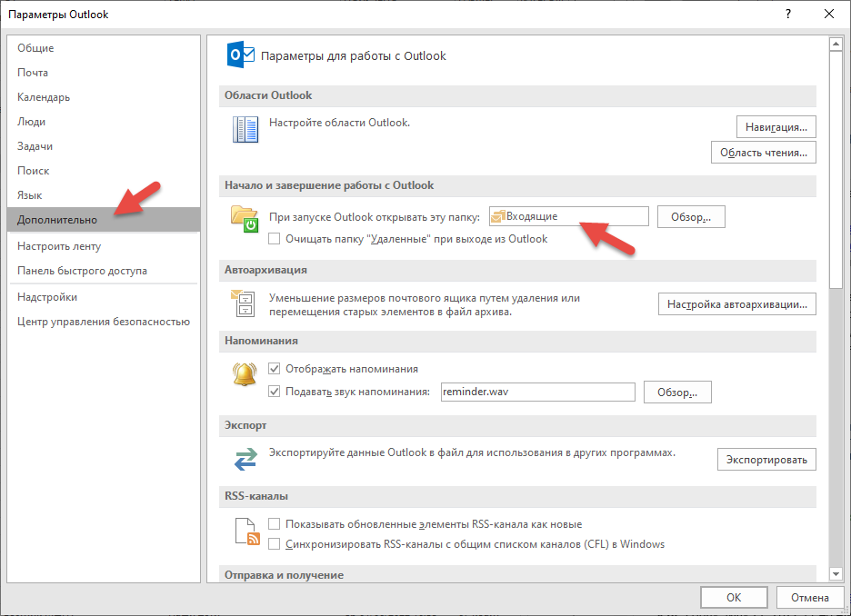Click the AutoArchive cabinet icon
The height and width of the screenshot is (616, 851).
[x=243, y=303]
